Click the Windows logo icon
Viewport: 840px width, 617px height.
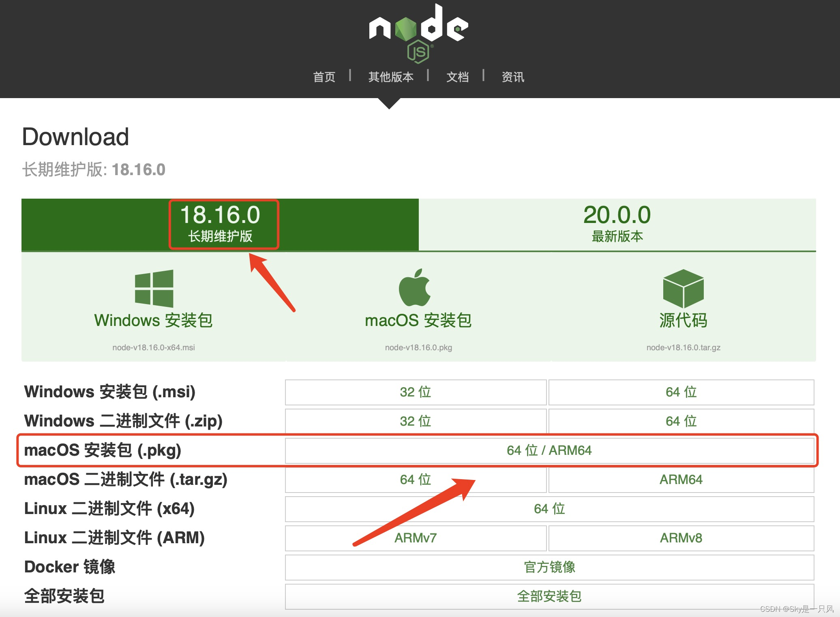(154, 288)
